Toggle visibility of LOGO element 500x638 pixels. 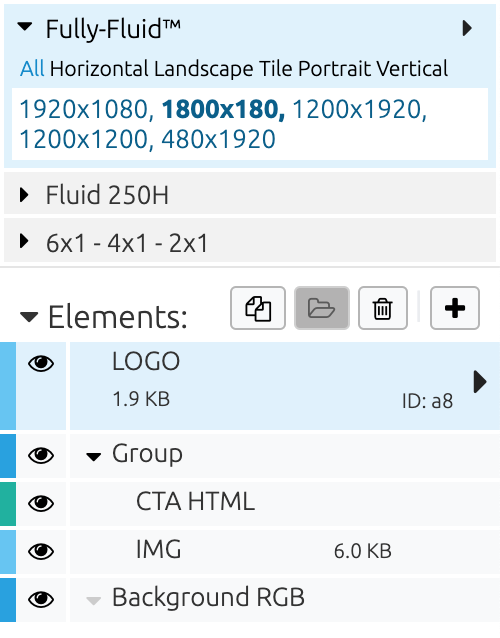[41, 363]
